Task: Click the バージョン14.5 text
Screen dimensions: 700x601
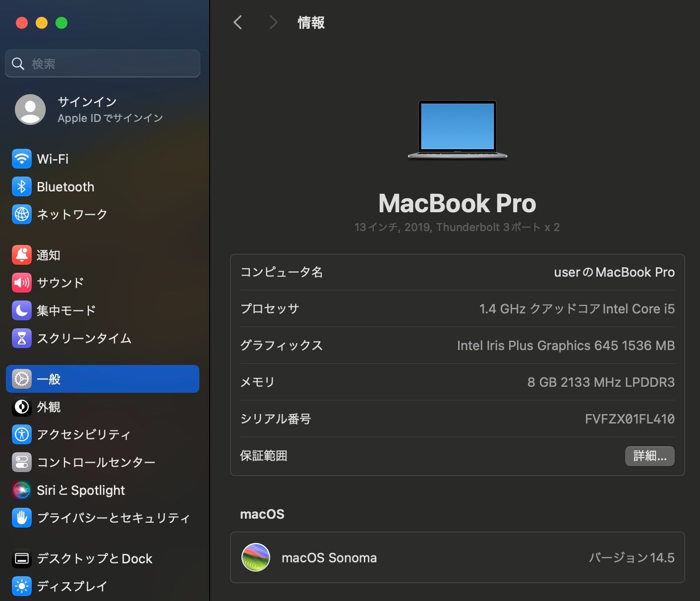Action: pyautogui.click(x=632, y=557)
